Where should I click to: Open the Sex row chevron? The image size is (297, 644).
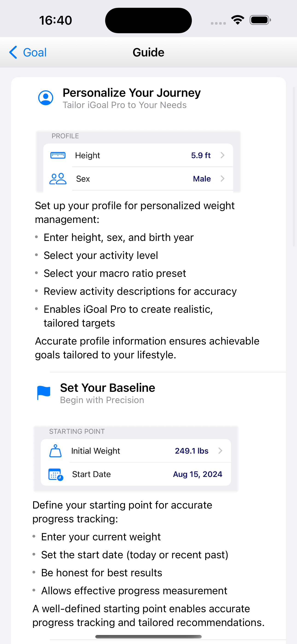[x=222, y=179]
